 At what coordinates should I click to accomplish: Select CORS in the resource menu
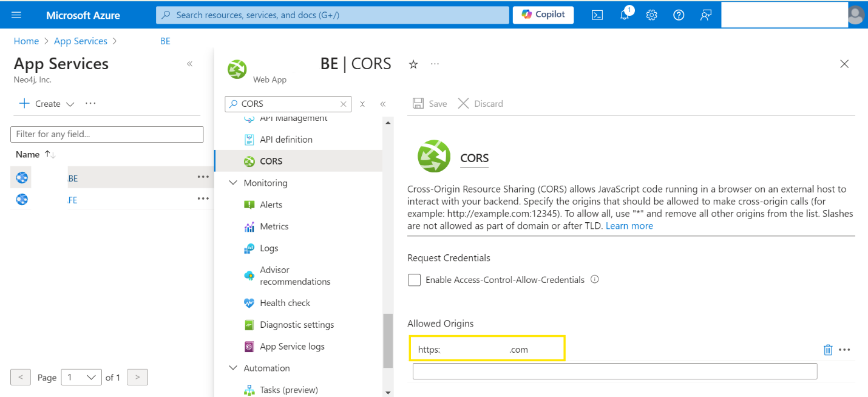pyautogui.click(x=299, y=161)
